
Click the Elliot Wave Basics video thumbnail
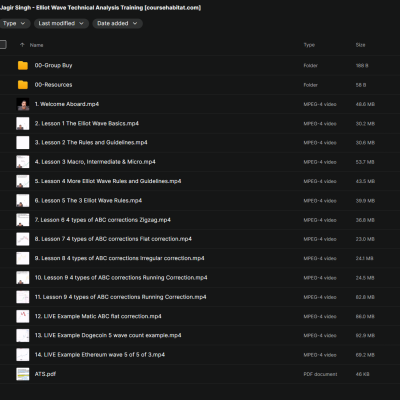(23, 123)
